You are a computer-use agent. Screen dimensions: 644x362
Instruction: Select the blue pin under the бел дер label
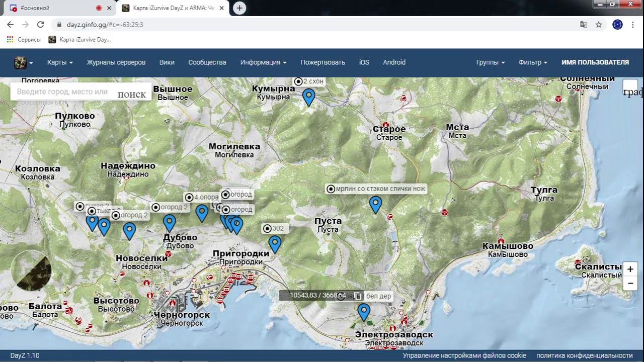tap(364, 312)
